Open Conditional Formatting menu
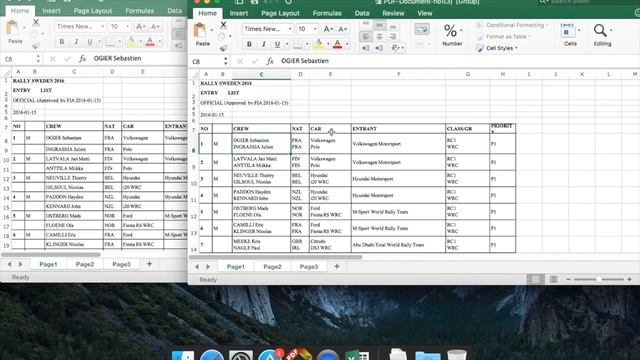The height and width of the screenshot is (360, 640). point(512,25)
